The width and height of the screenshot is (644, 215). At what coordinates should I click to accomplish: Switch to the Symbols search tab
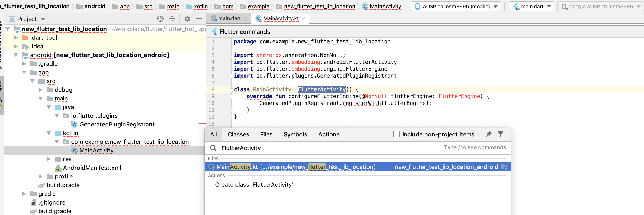[295, 134]
